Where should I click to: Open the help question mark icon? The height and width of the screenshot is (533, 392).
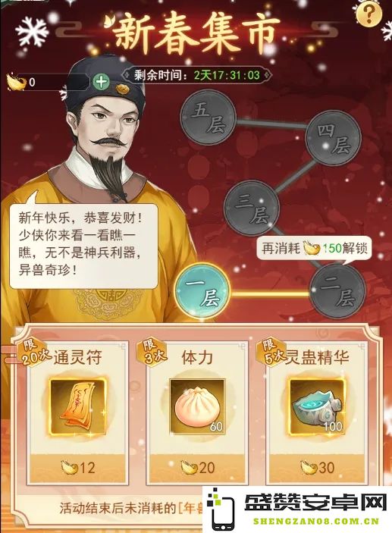368,14
